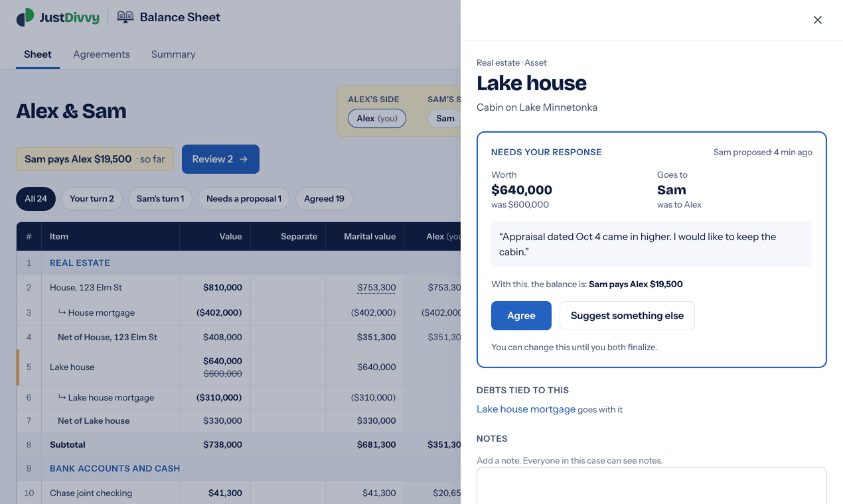This screenshot has height=504, width=843.
Task: Select BANK ACCOUNTS AND CASH section heading
Action: coord(115,468)
